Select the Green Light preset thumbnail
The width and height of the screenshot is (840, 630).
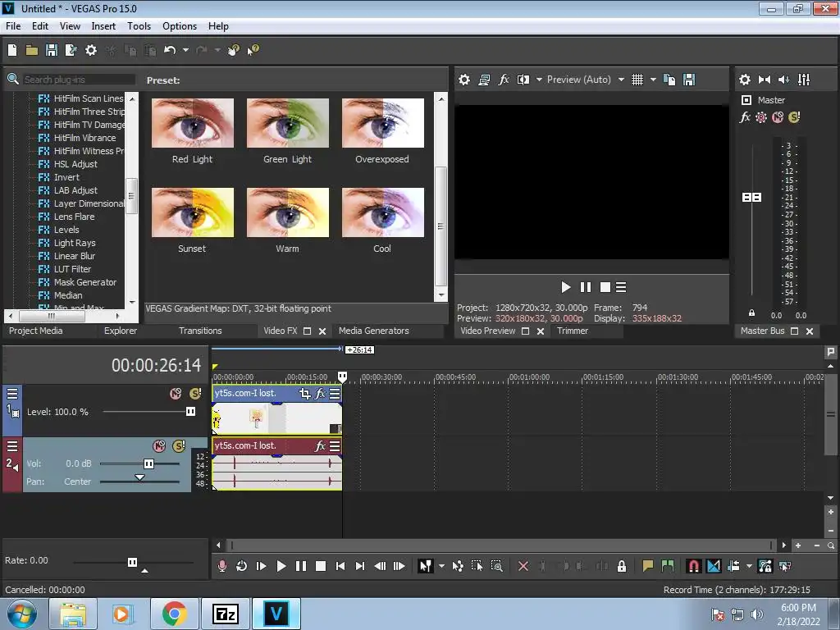(x=288, y=123)
